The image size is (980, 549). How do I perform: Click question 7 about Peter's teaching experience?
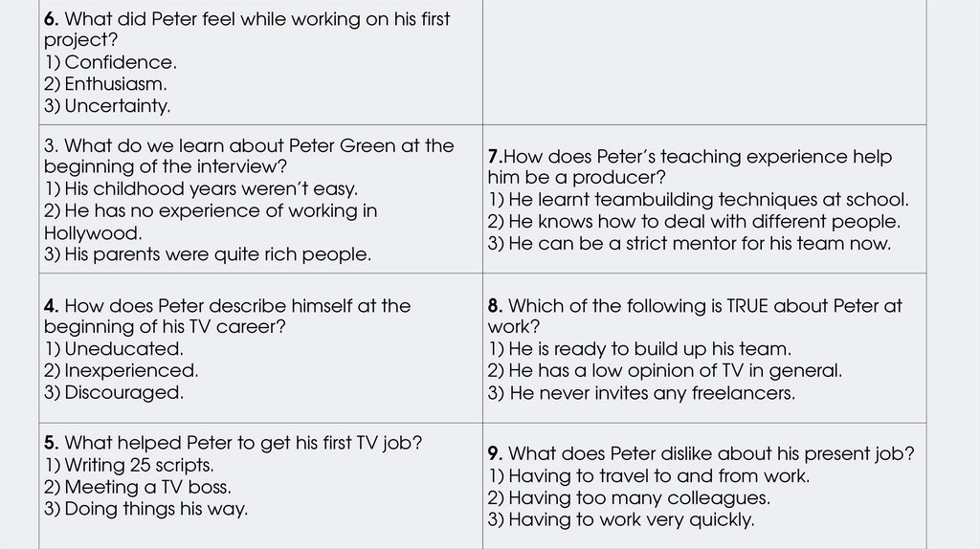coord(689,166)
